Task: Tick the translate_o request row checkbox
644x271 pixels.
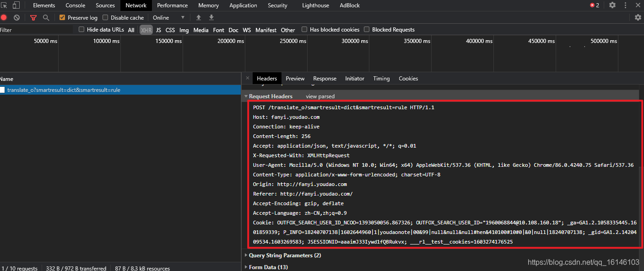Action: (2, 90)
